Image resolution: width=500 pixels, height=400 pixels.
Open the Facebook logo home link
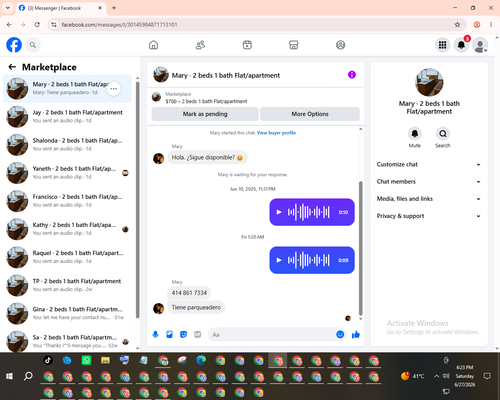click(x=14, y=45)
